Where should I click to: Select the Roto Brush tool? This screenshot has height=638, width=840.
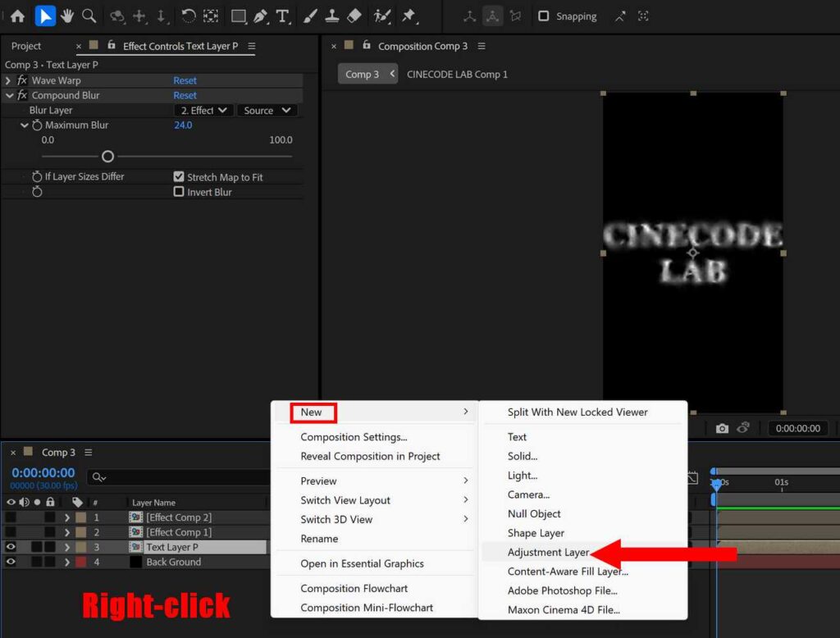[381, 16]
